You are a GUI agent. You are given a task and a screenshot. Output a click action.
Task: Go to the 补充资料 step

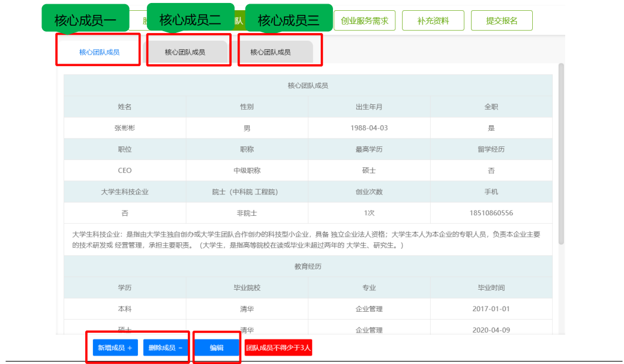(x=433, y=20)
